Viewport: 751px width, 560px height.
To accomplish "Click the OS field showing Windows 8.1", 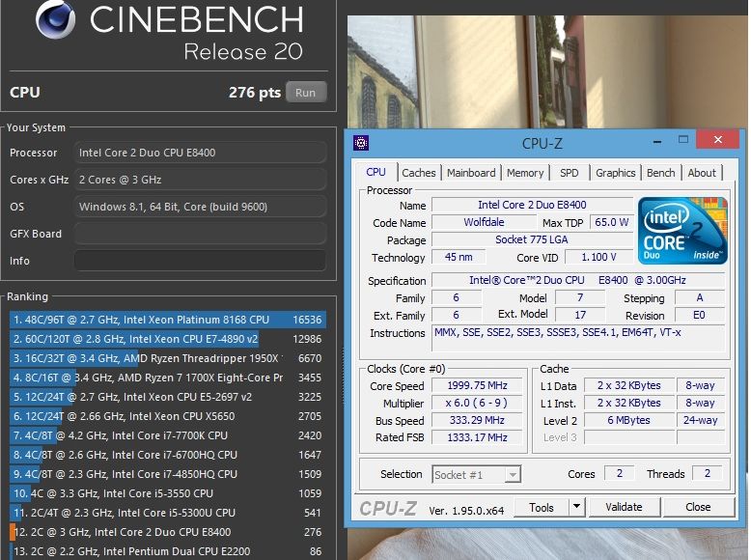I will tap(200, 207).
